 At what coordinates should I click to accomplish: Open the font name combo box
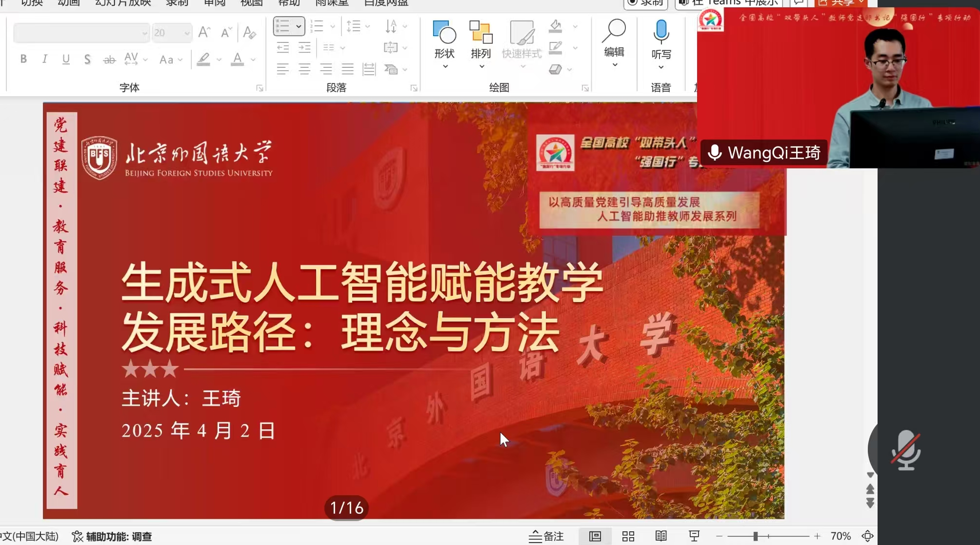tap(81, 33)
